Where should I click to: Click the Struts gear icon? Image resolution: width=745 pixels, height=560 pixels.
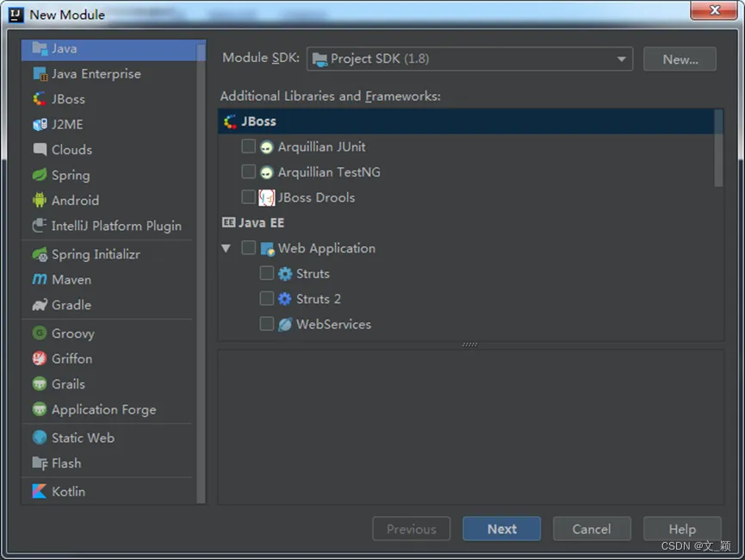pos(284,274)
